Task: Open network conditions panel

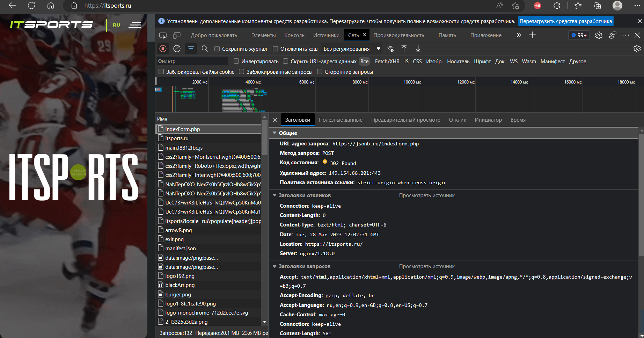Action: coord(390,49)
